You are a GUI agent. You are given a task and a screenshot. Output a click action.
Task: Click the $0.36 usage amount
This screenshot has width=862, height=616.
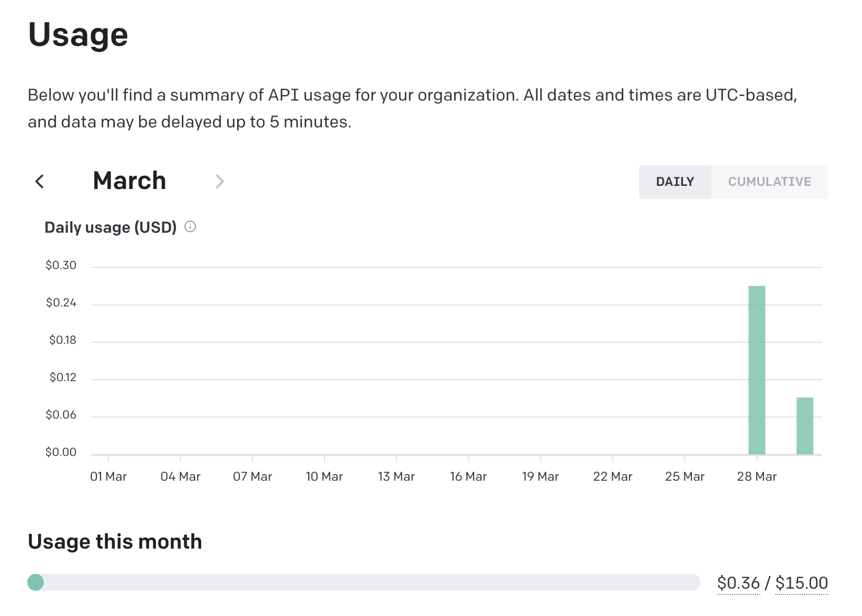coord(738,583)
